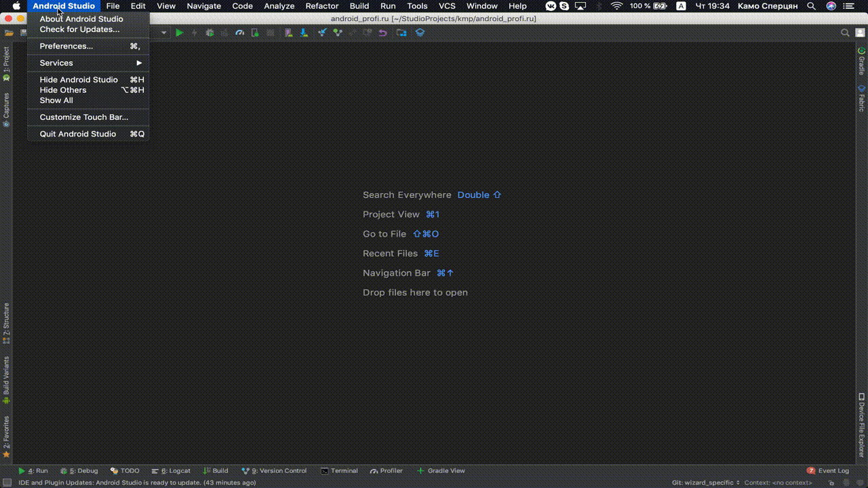Viewport: 868px width, 488px height.
Task: Open the Build tool window tab
Action: (216, 470)
